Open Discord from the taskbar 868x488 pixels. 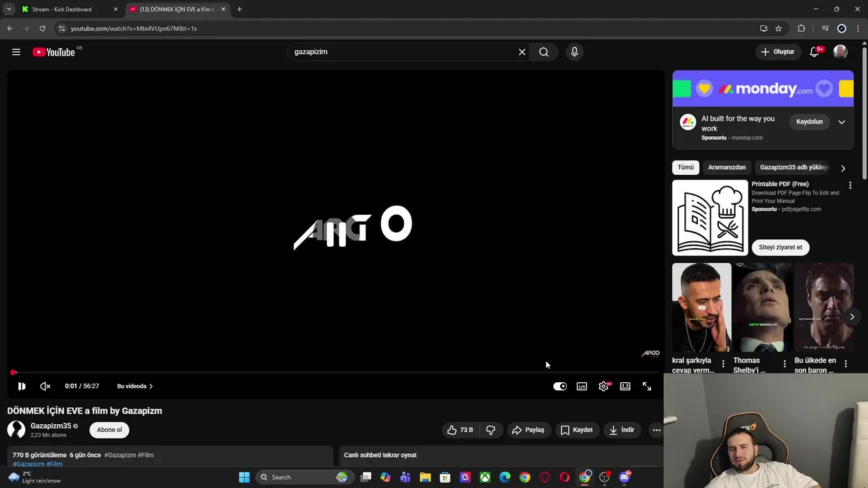click(x=625, y=477)
